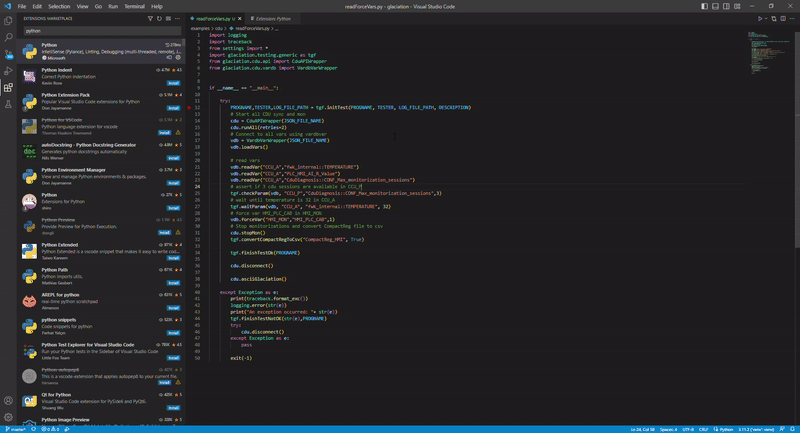Refresh the extensions list
This screenshot has height=433, width=800.
159,18
